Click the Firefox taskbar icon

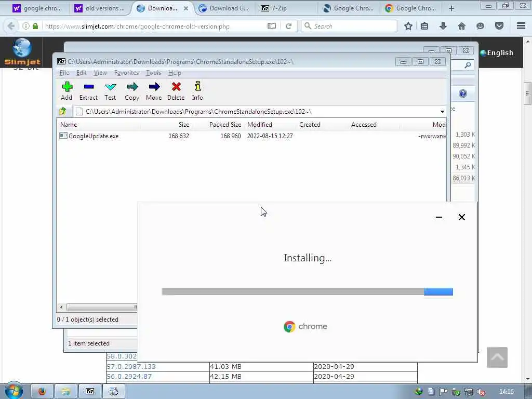pos(43,392)
